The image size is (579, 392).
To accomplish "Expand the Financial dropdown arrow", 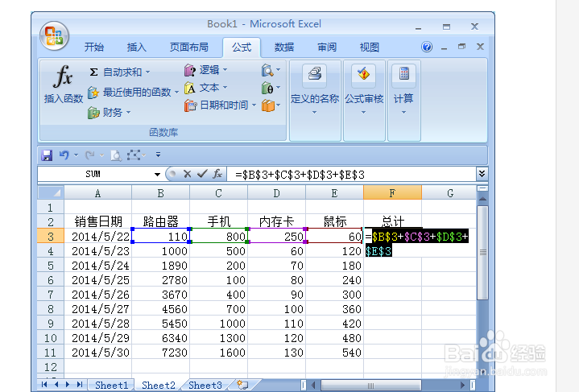I will pyautogui.click(x=129, y=112).
